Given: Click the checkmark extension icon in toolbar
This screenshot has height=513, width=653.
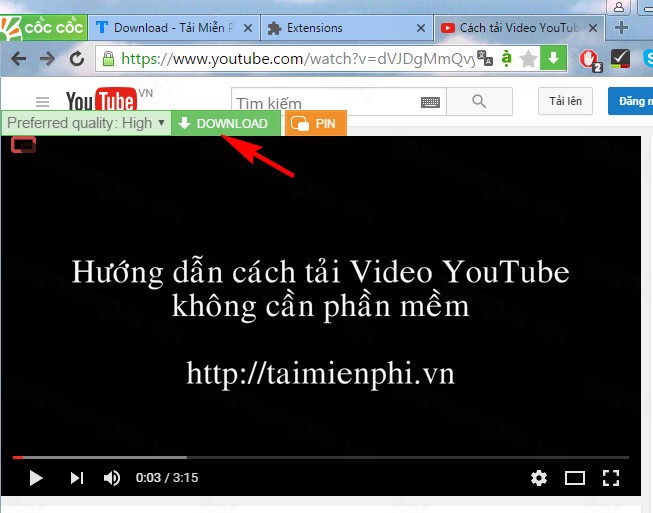Looking at the screenshot, I should tap(620, 59).
